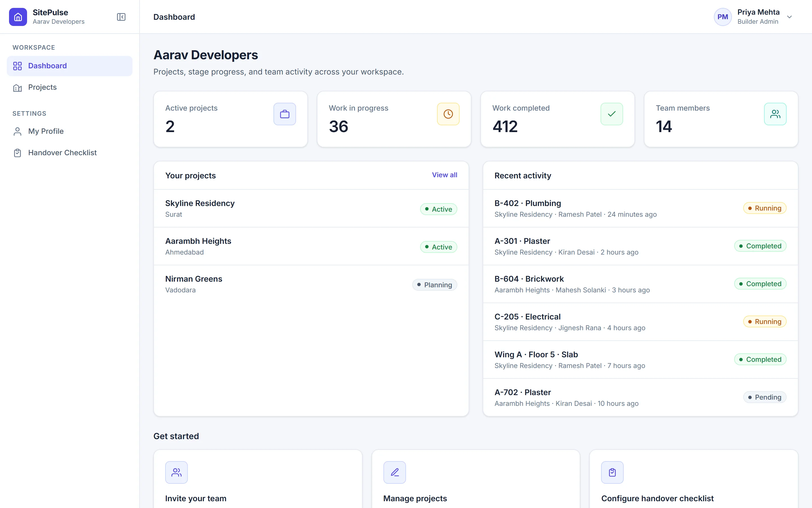812x508 pixels.
Task: Click the Projects building icon in sidebar
Action: point(17,88)
